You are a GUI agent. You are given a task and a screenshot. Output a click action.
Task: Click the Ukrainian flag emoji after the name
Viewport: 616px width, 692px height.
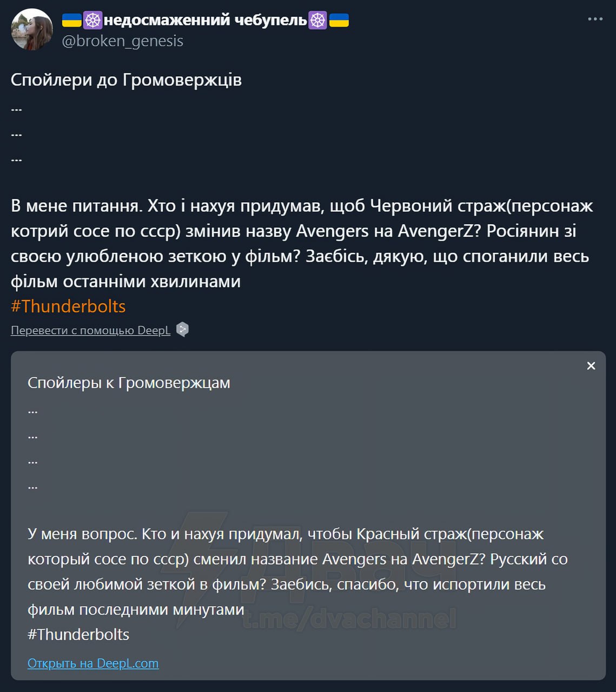click(339, 21)
